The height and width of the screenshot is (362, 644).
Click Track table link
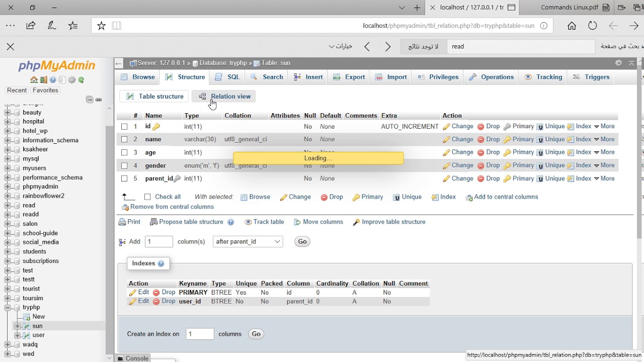point(264,222)
